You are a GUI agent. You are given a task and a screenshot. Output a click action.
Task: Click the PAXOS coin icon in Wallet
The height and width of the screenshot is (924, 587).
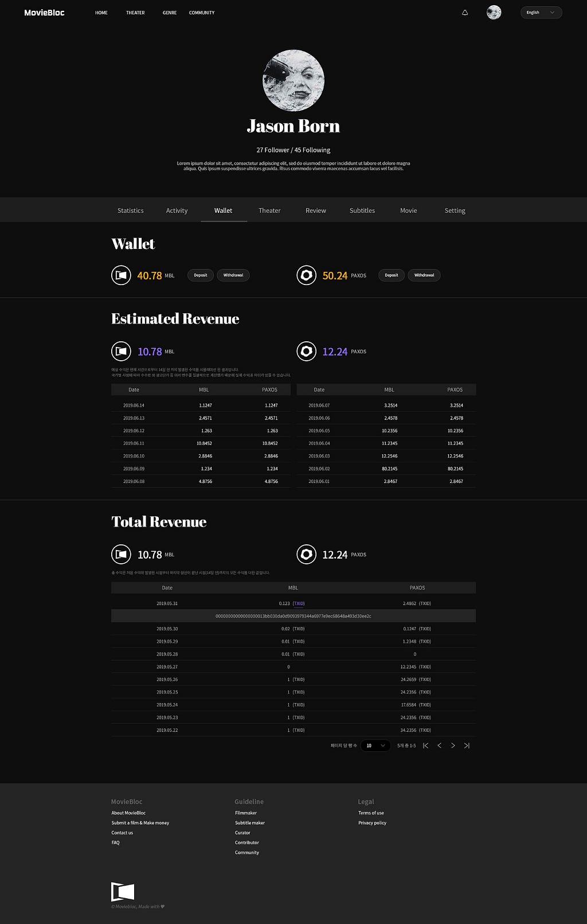point(306,275)
